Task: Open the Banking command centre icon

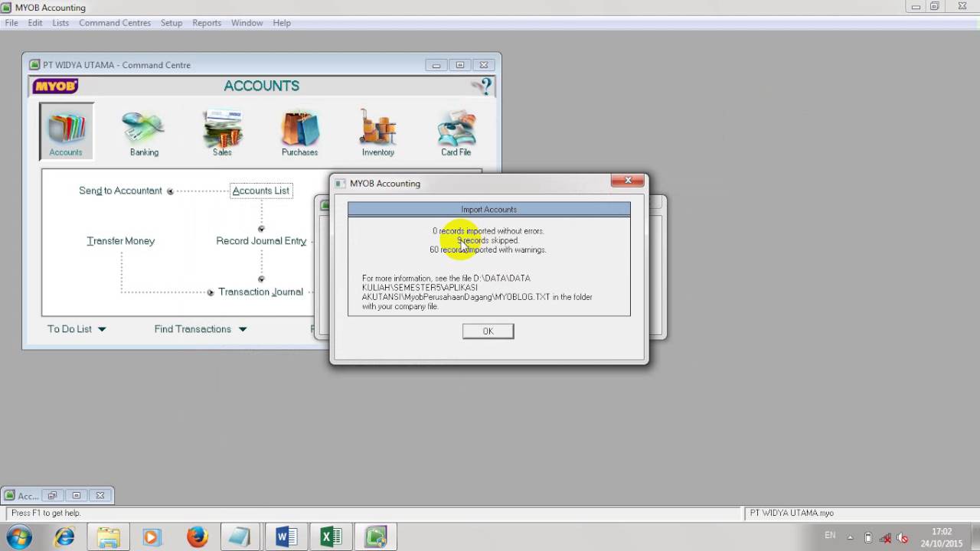Action: 144,134
